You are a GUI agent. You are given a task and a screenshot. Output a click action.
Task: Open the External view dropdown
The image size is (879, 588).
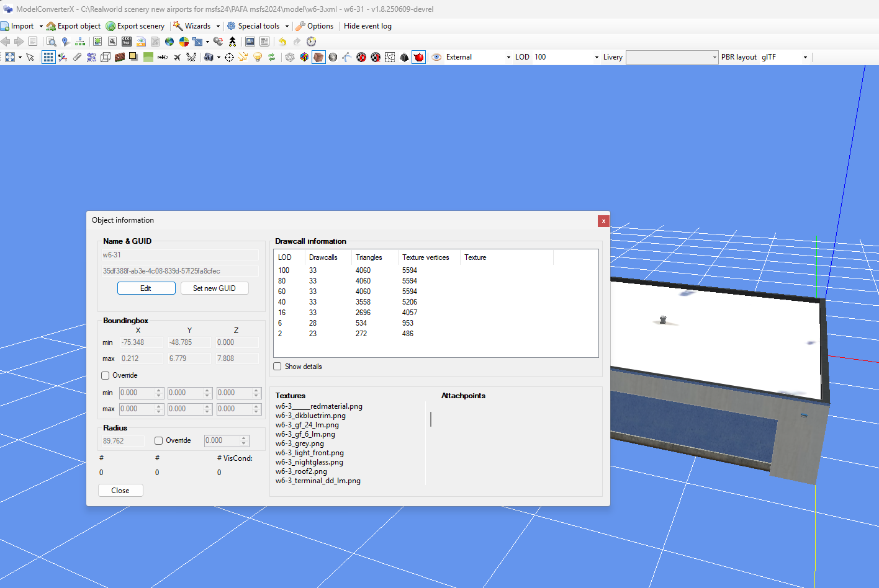click(x=508, y=56)
